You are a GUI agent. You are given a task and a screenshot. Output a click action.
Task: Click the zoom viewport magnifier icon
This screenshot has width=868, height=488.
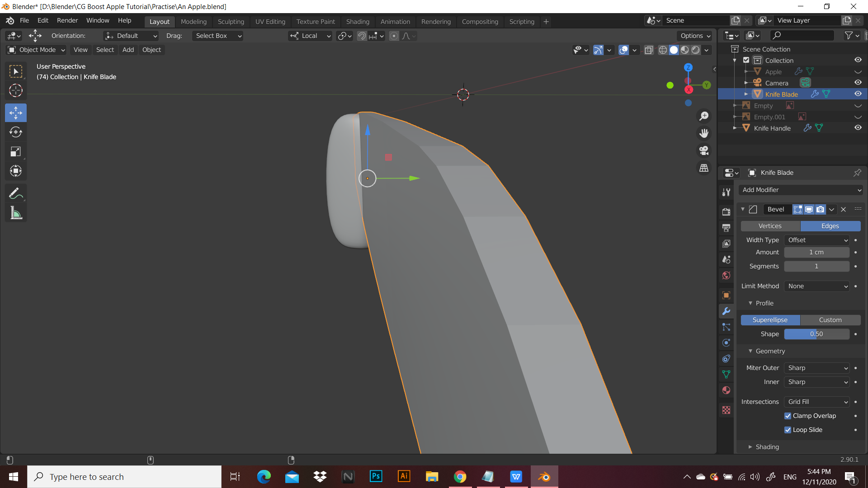[704, 116]
